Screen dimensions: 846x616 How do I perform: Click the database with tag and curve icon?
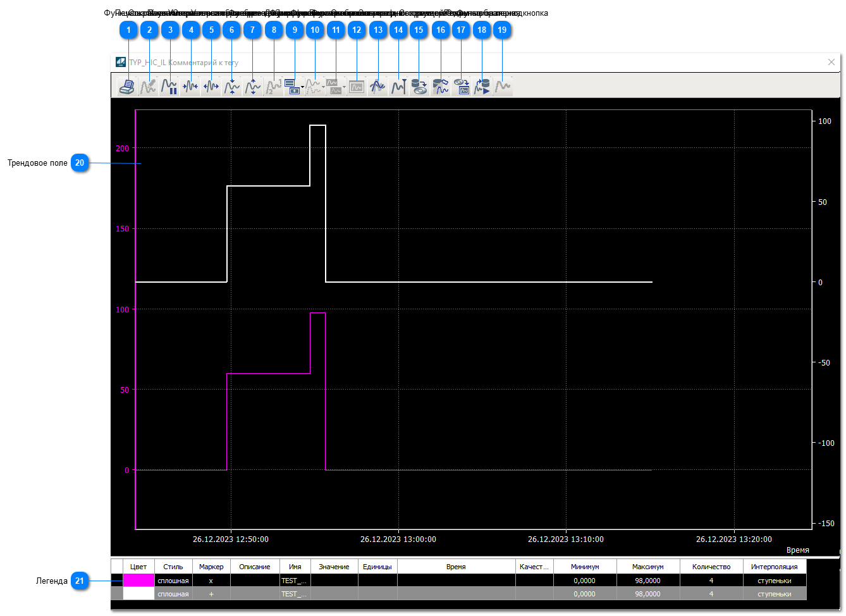pos(441,86)
